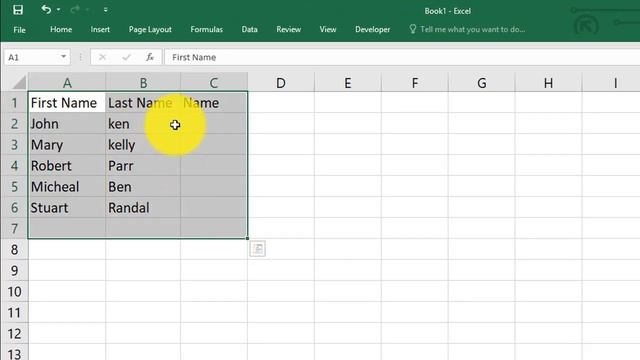
Task: Select row 2 header
Action: click(14, 124)
